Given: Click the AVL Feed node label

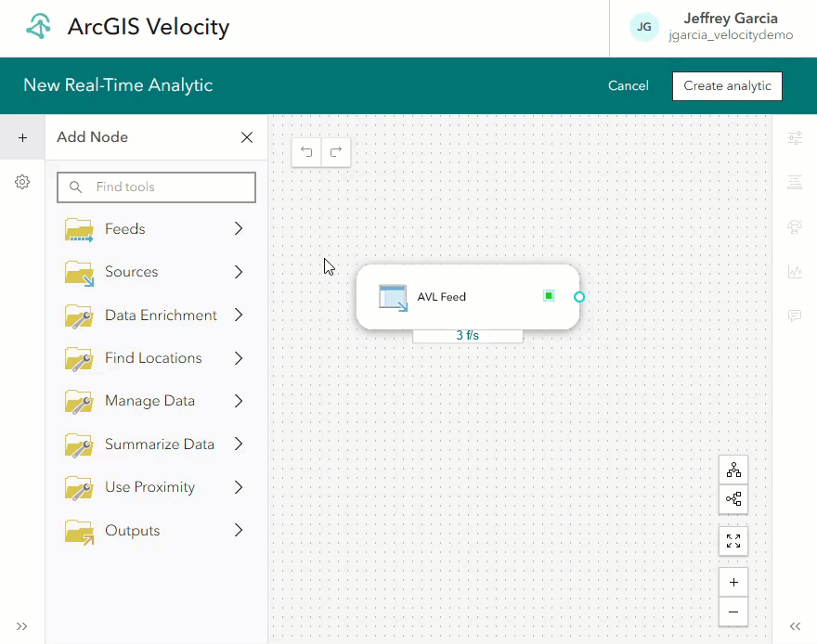Looking at the screenshot, I should 441,297.
